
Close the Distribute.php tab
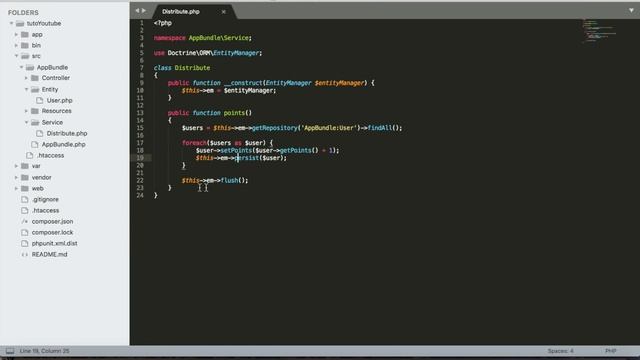224,12
